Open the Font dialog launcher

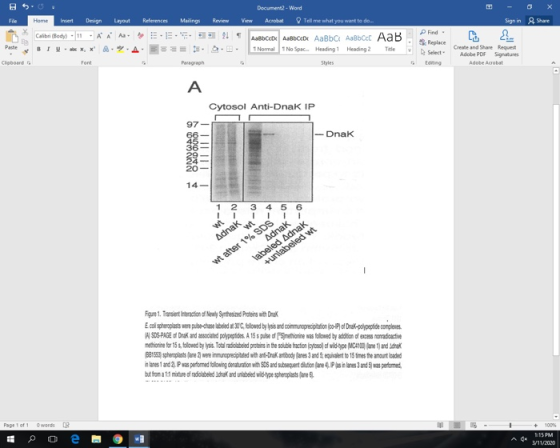[x=144, y=63]
